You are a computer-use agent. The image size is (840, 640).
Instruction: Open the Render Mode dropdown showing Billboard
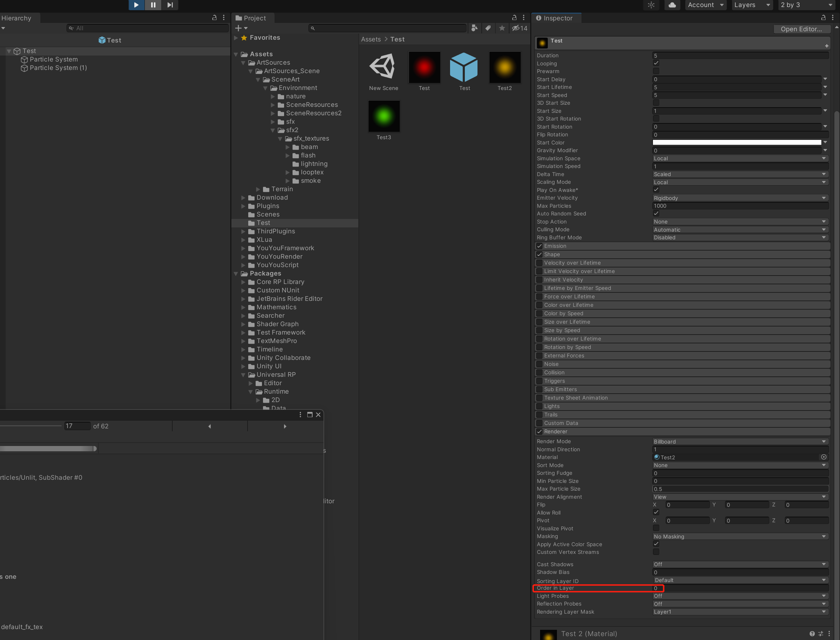click(x=739, y=441)
